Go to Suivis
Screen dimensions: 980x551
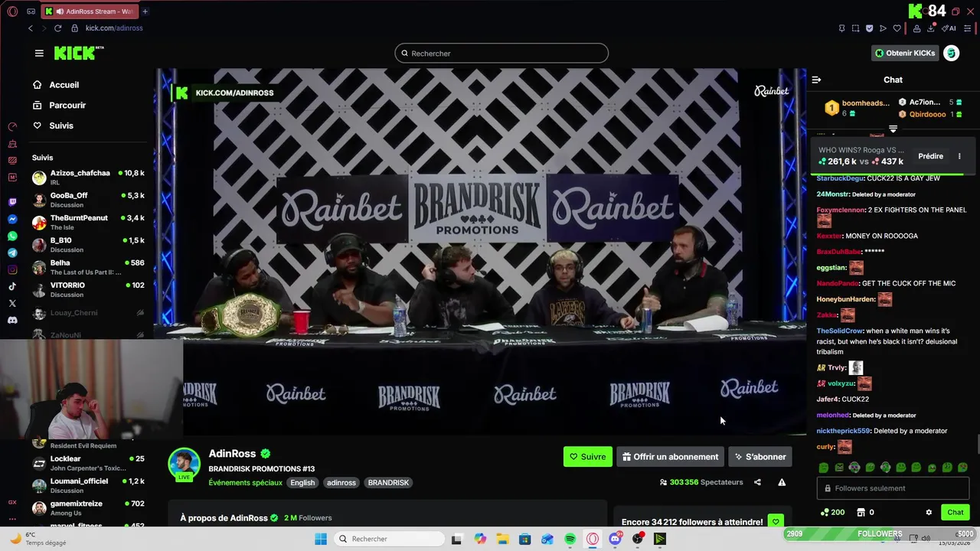53,126
